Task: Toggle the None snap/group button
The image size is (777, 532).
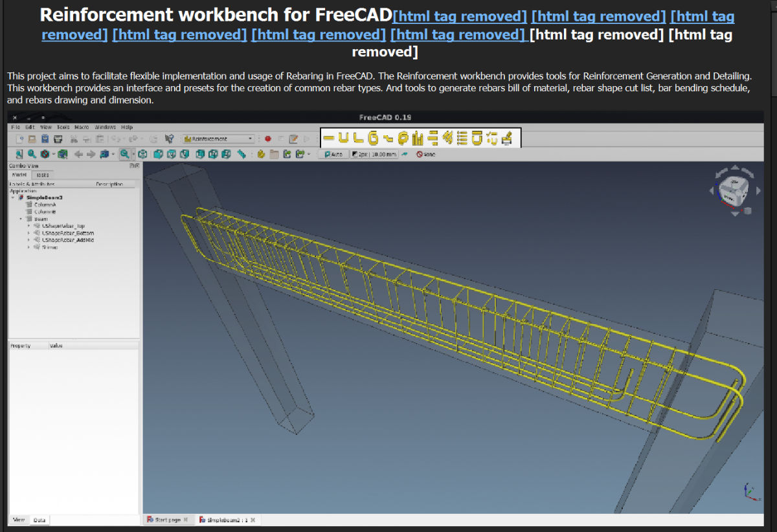Action: (425, 154)
